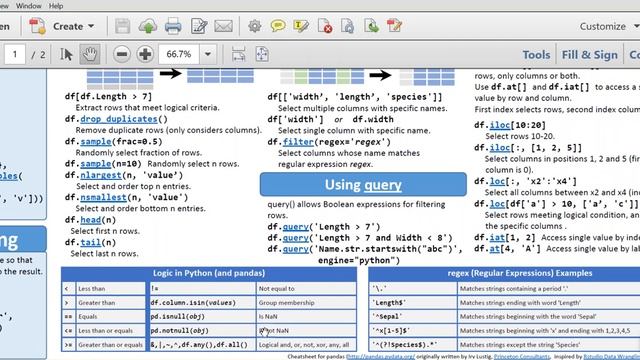
Task: Click the grayed-out Save file icon
Action: tap(122, 26)
